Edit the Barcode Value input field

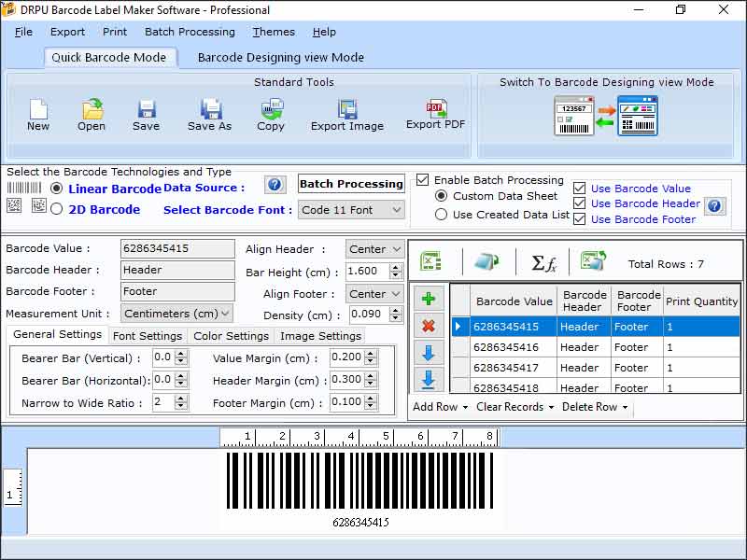177,248
